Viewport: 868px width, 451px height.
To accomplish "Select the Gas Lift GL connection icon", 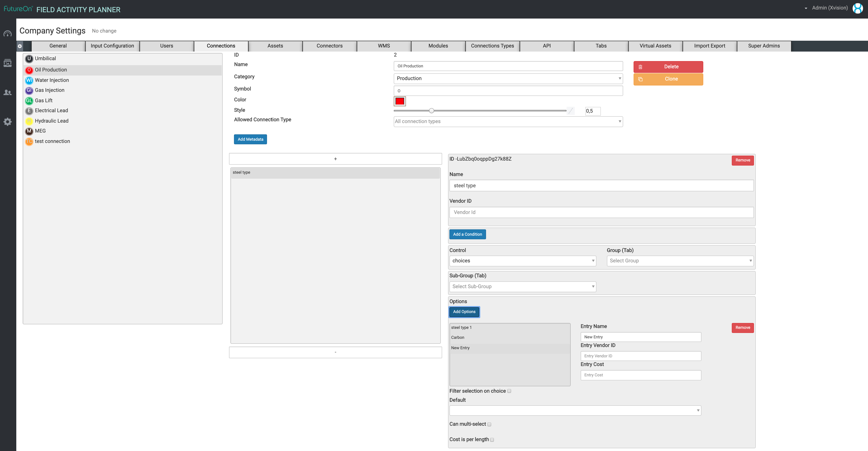I will (29, 101).
